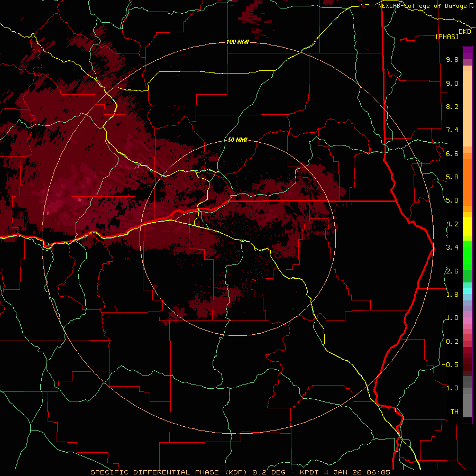Click the 8.2 value on the color scale

pyautogui.click(x=452, y=106)
